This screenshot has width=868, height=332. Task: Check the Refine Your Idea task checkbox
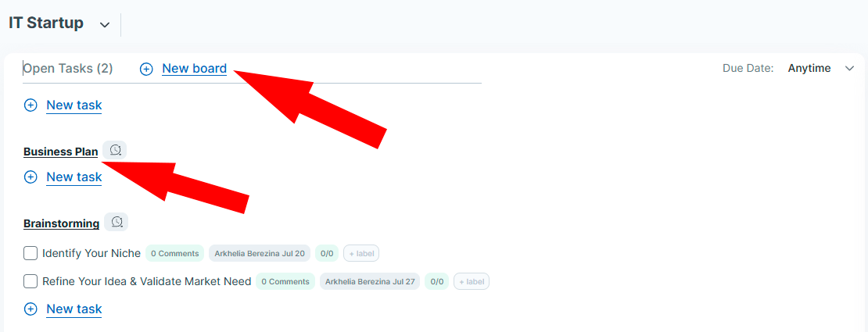(30, 281)
